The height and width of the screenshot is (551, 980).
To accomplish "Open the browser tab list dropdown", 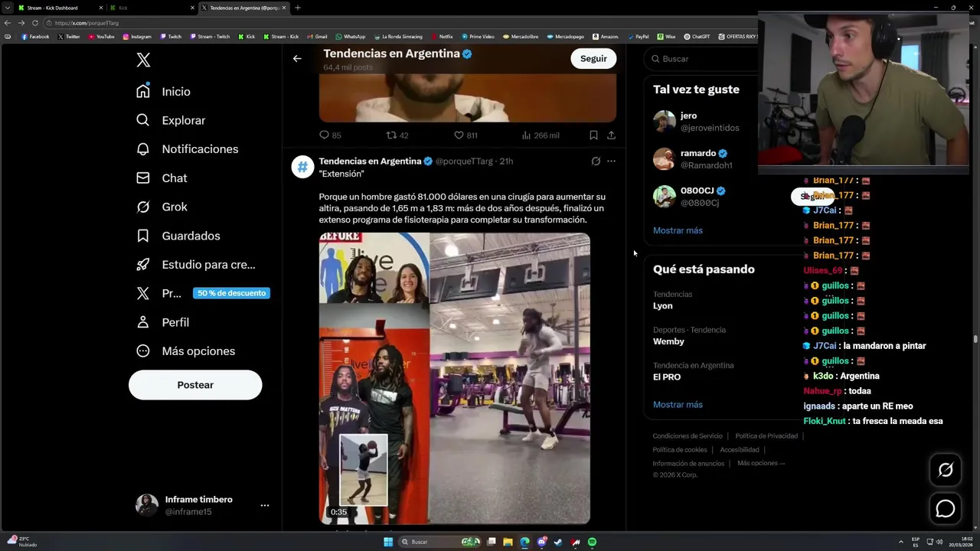I will (7, 8).
